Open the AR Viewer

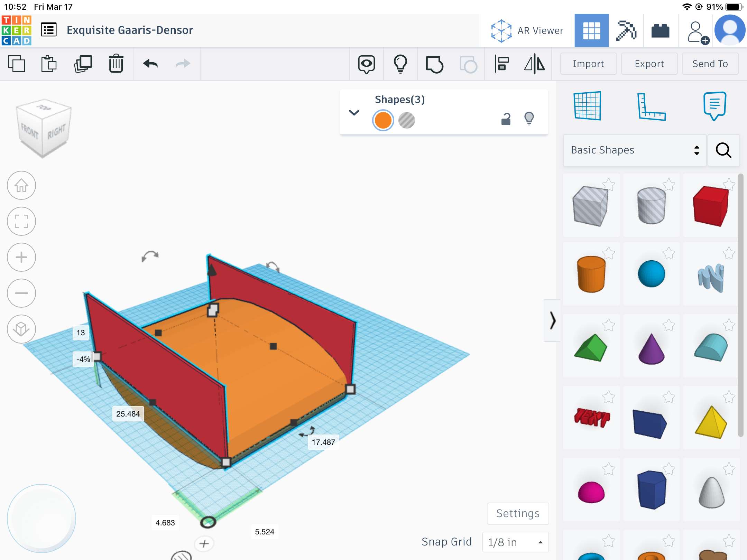(527, 31)
